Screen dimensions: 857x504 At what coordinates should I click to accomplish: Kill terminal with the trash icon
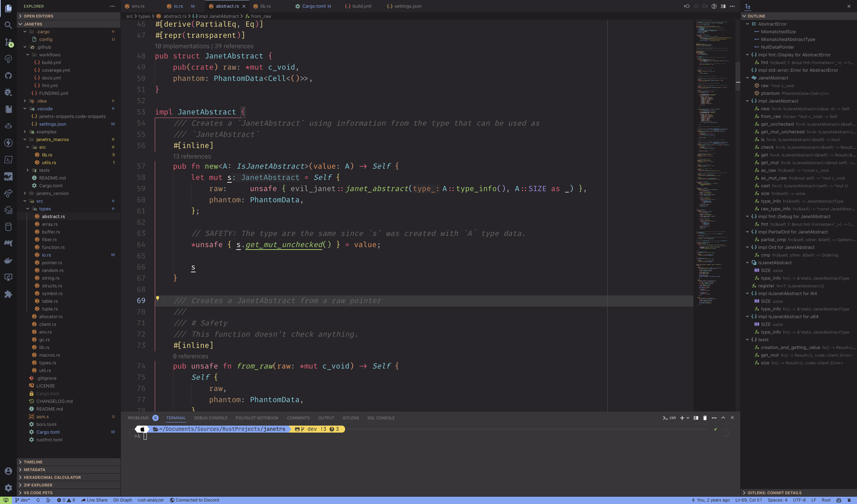click(x=705, y=418)
